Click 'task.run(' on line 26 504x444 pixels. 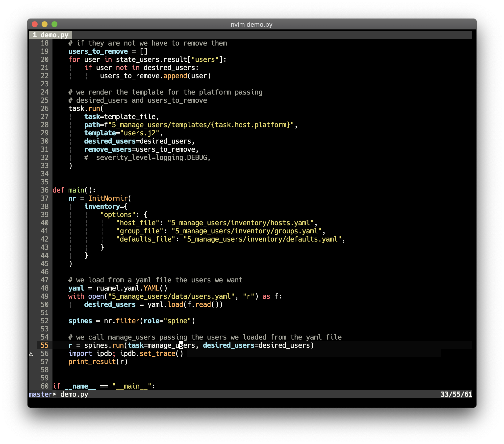point(86,108)
